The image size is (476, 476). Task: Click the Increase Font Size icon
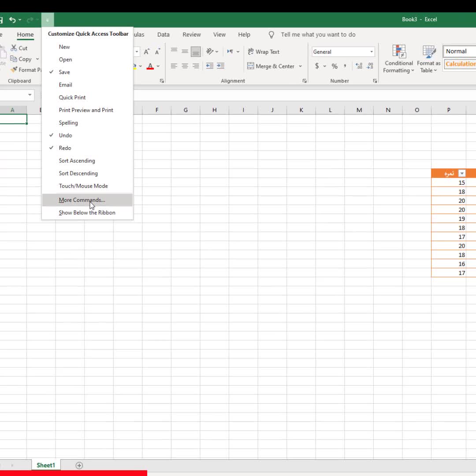(x=146, y=52)
